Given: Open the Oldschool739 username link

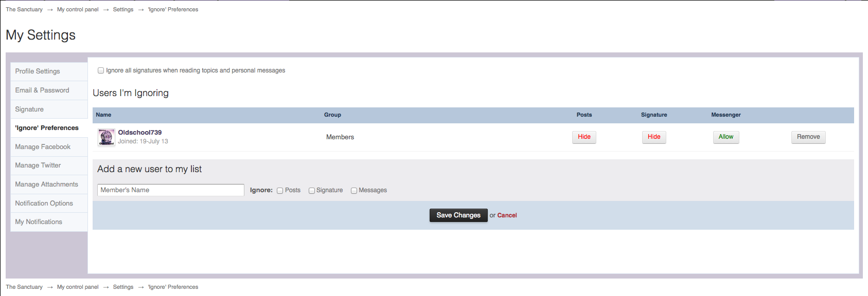Looking at the screenshot, I should (140, 133).
